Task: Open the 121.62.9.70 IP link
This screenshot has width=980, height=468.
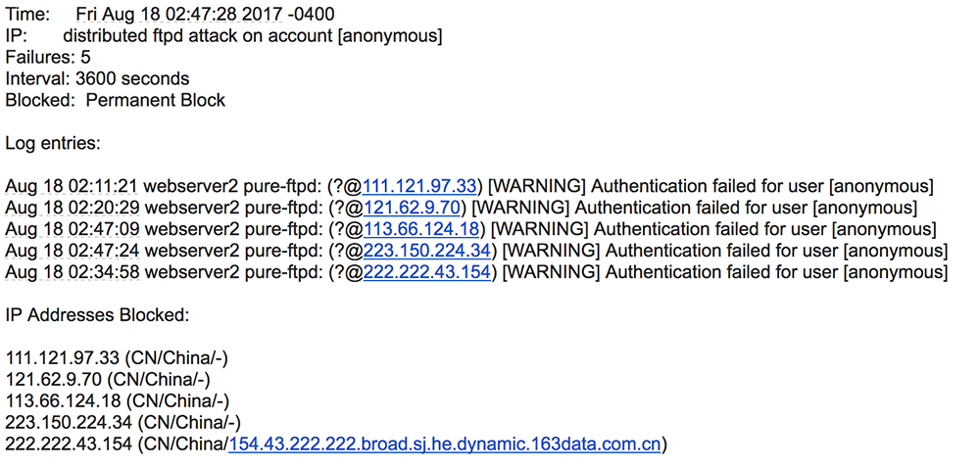Action: (x=413, y=208)
